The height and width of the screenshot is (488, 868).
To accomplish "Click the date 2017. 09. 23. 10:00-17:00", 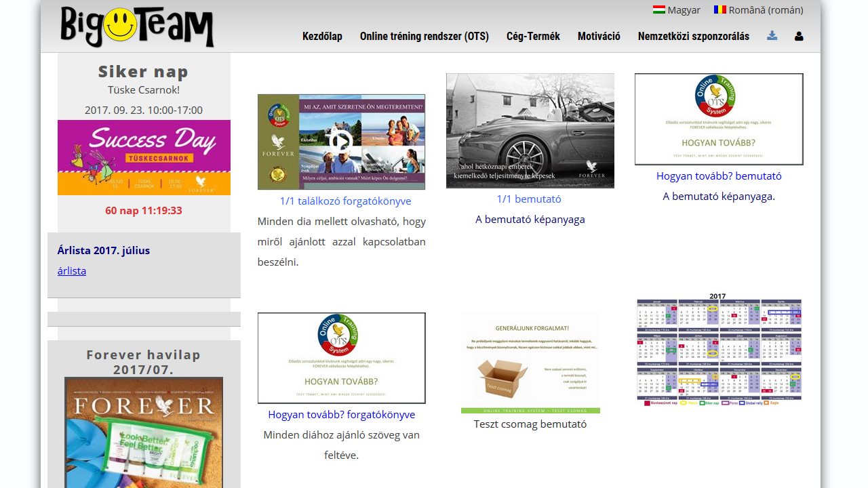I will point(144,110).
